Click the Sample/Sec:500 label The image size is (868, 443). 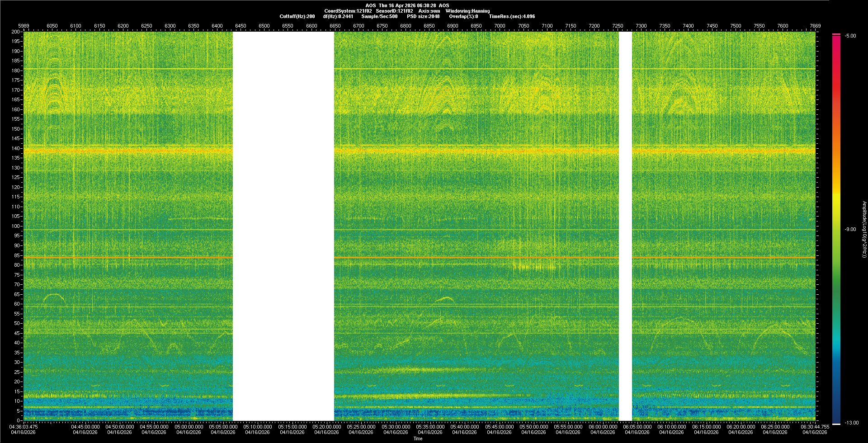379,16
